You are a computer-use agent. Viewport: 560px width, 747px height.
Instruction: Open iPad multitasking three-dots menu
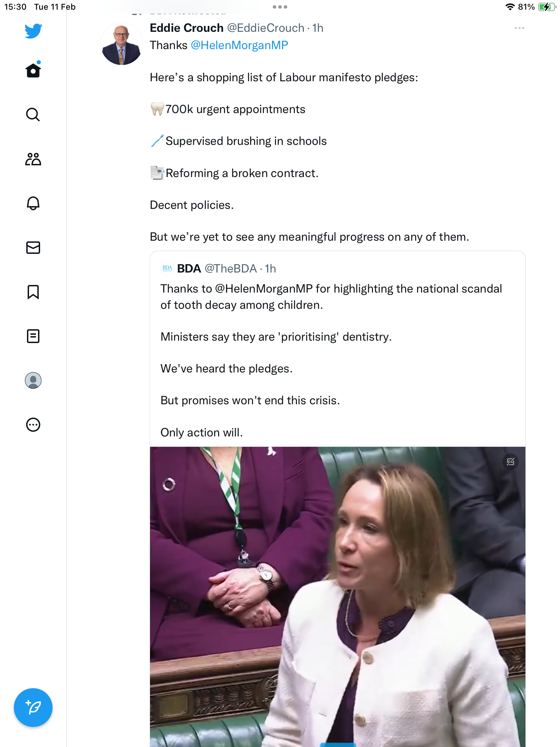[280, 7]
